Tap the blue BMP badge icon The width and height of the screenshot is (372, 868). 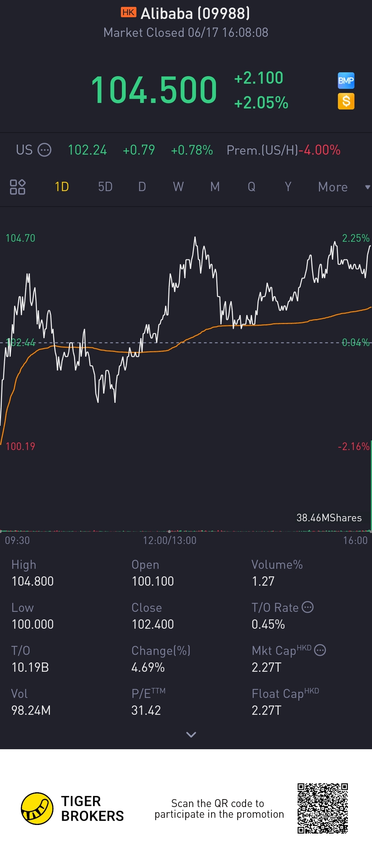pos(346,81)
